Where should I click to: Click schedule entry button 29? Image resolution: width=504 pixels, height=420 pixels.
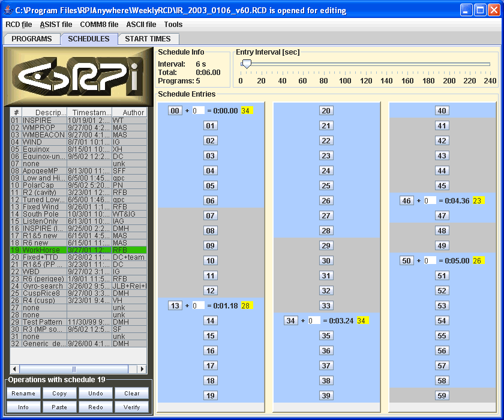(x=326, y=246)
